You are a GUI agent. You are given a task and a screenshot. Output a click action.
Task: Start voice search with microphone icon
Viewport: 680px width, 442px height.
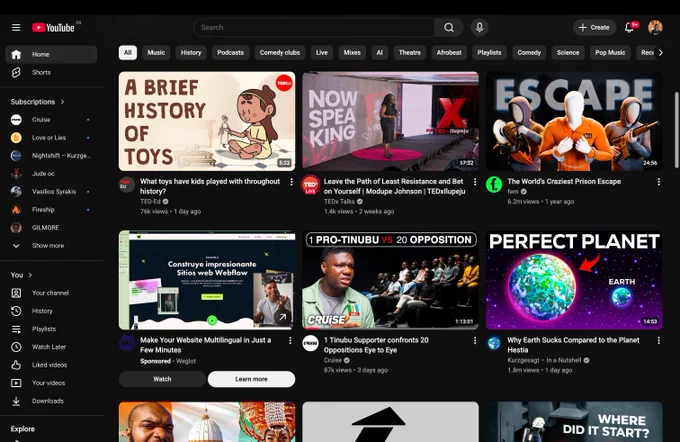point(479,27)
